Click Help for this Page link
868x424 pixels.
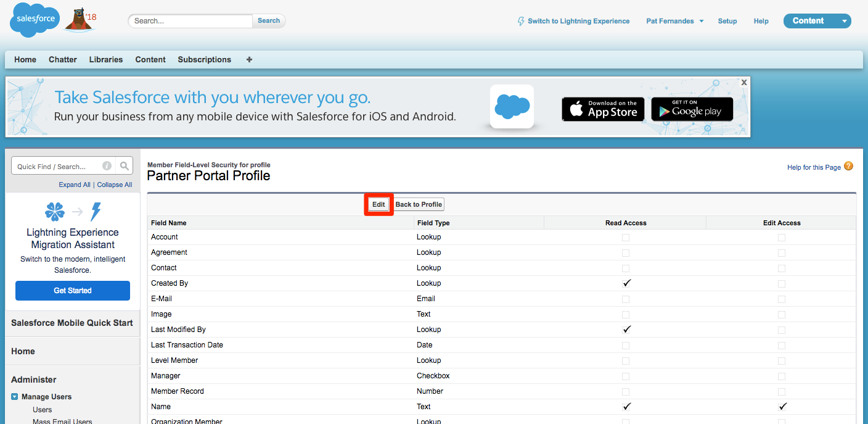[x=814, y=167]
